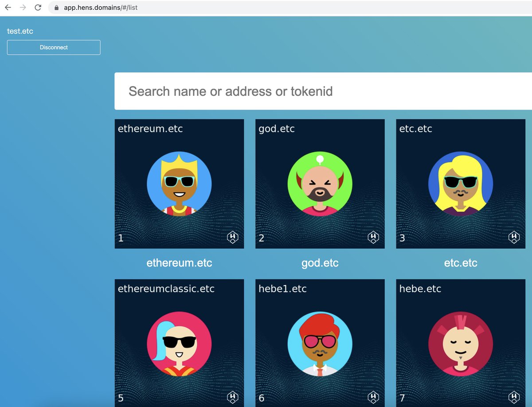
Task: Click the app.hens.domains URL address bar
Action: 290,8
